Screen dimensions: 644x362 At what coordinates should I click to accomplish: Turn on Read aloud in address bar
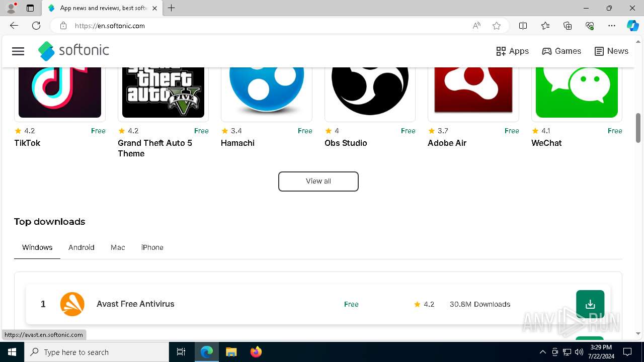tap(476, 26)
